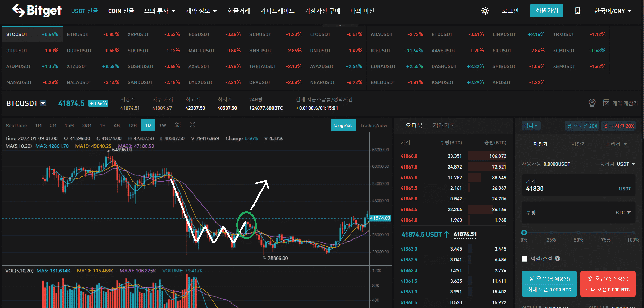Open the contract calculator icon
The width and height of the screenshot is (644, 308).
pos(606,103)
